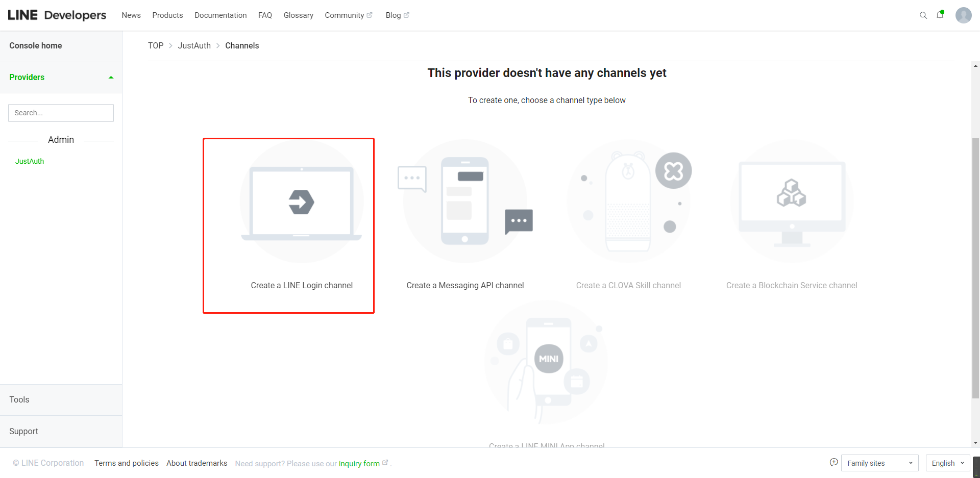The image size is (980, 478).
Task: Open the Family sites dropdown
Action: pos(880,463)
